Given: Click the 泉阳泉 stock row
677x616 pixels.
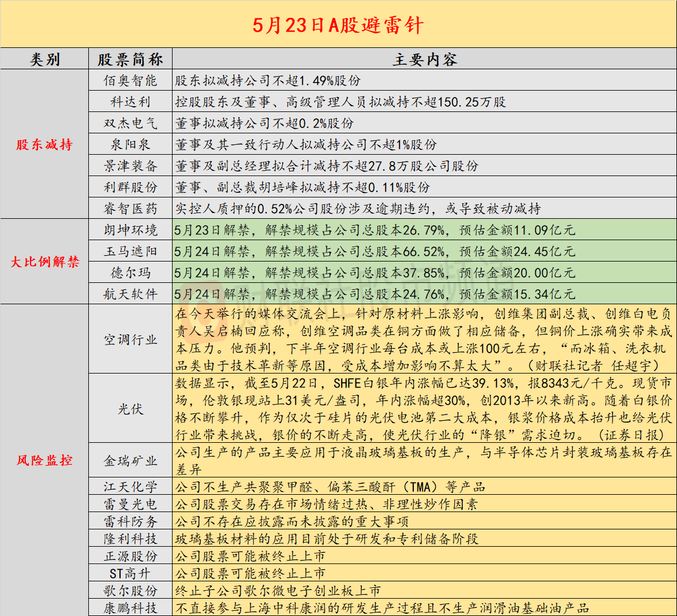Looking at the screenshot, I should point(130,144).
